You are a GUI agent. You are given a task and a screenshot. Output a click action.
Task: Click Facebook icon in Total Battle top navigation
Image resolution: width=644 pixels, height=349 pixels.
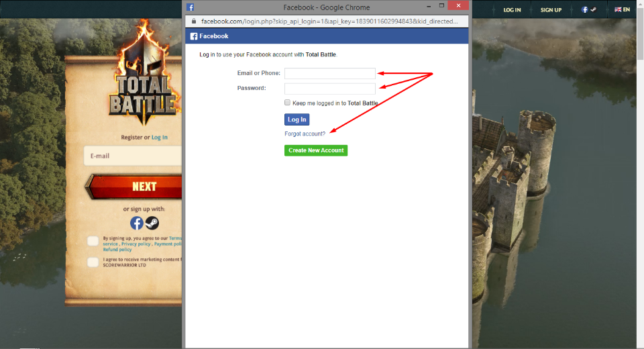584,9
